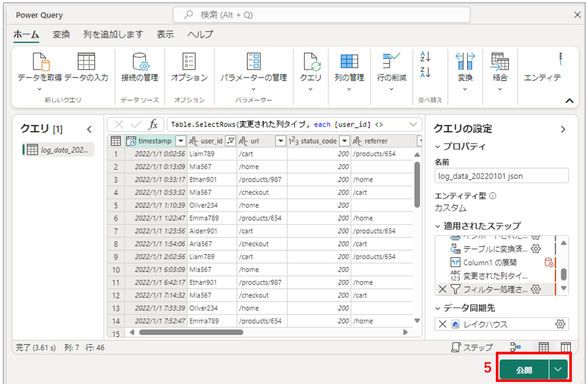Switch to schema view icon in status bar
Viewport: 588px width, 384px height.
pos(566,347)
